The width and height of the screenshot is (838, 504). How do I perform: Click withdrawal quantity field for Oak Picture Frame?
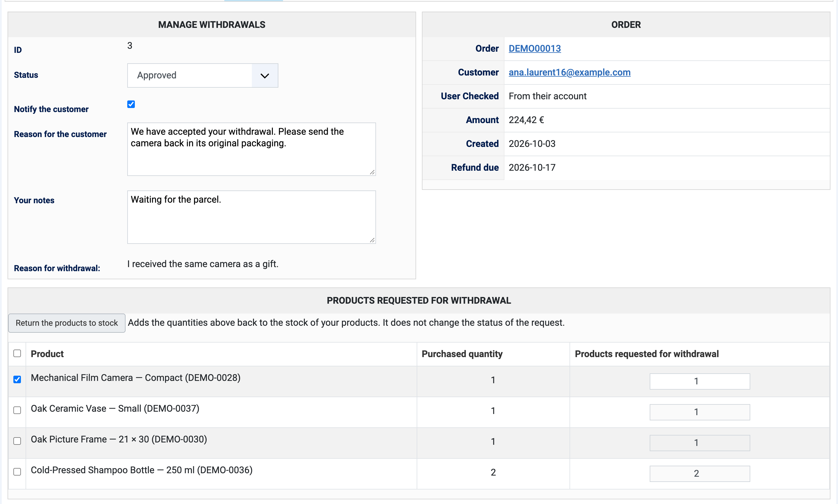(700, 443)
